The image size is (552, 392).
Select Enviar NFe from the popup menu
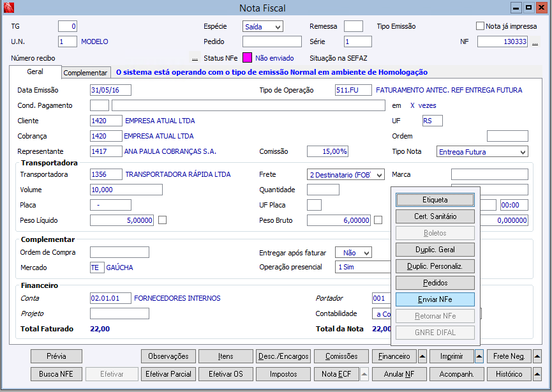tap(435, 299)
